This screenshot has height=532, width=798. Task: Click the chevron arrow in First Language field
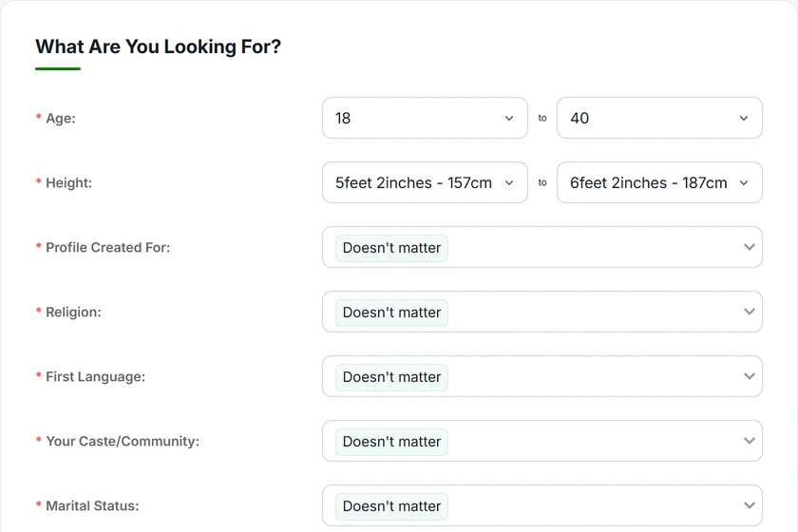[750, 376]
